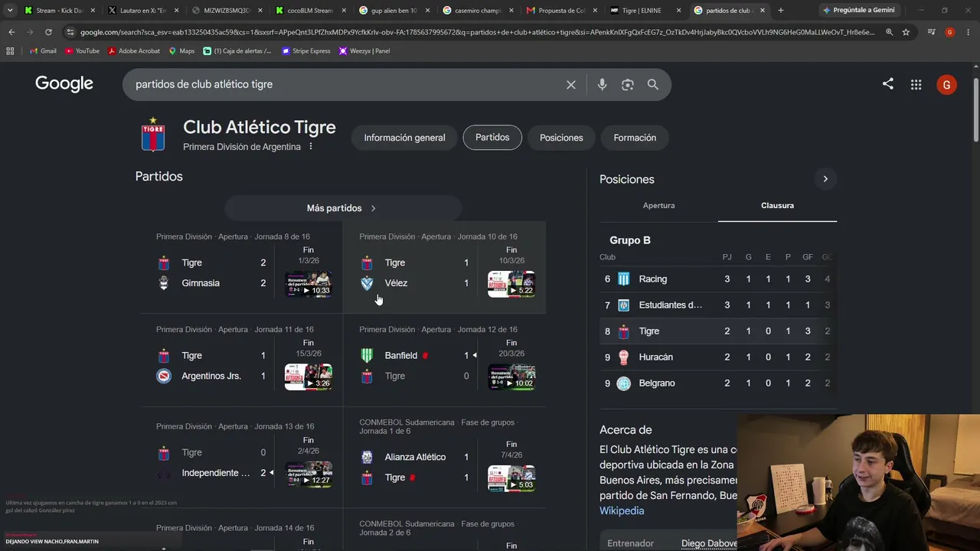Play the Banfield–Tigre highlights video thumbnail
Image resolution: width=980 pixels, height=551 pixels.
[x=511, y=377]
